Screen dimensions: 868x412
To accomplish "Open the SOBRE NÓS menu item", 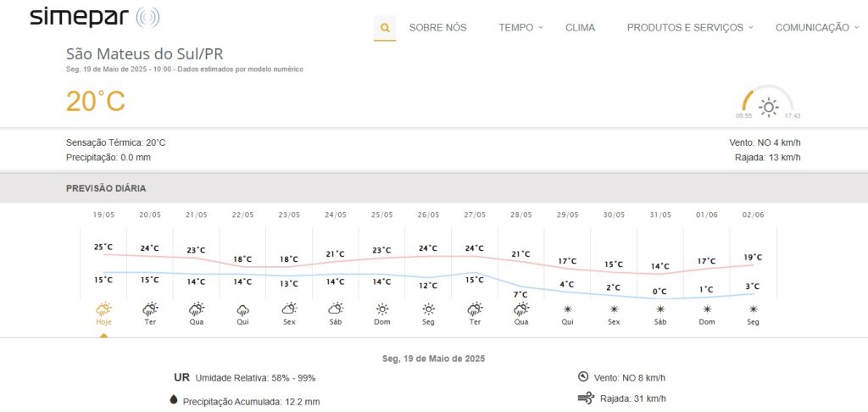I will pos(438,28).
